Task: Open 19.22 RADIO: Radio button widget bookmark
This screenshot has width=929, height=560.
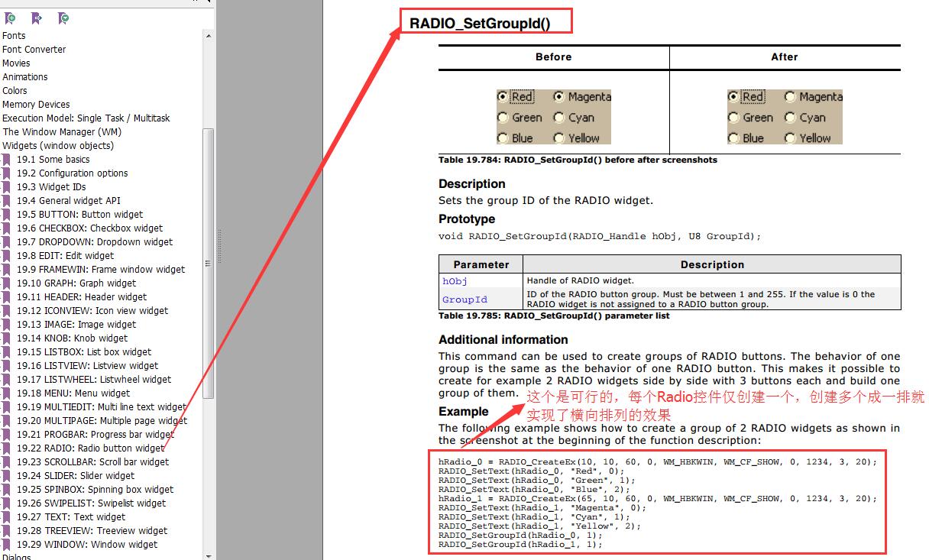Action: [90, 448]
